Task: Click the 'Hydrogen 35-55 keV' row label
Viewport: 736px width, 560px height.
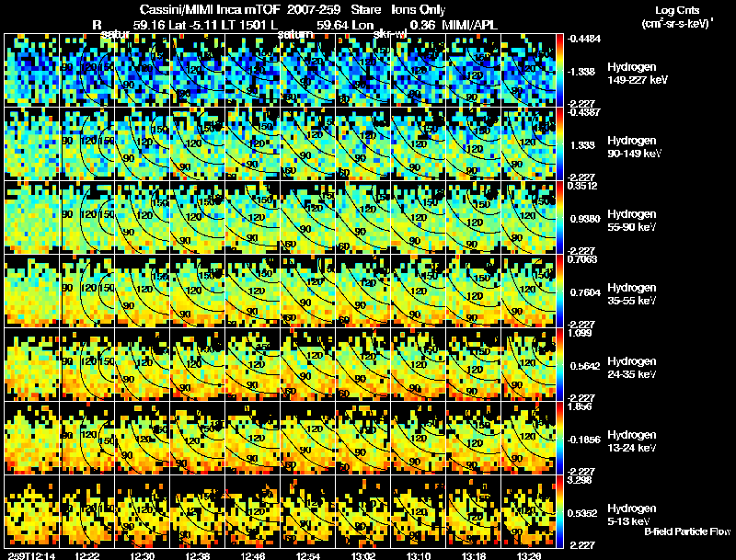Action: coord(632,294)
